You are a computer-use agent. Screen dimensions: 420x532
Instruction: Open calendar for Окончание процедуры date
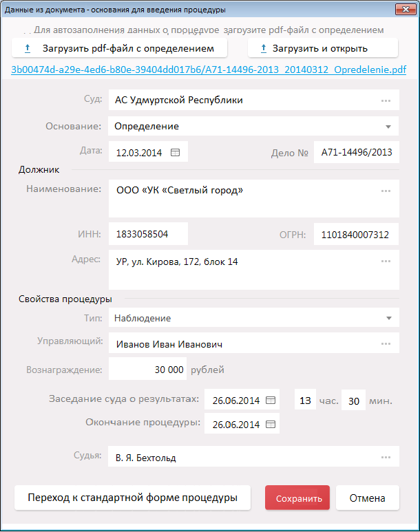271,424
